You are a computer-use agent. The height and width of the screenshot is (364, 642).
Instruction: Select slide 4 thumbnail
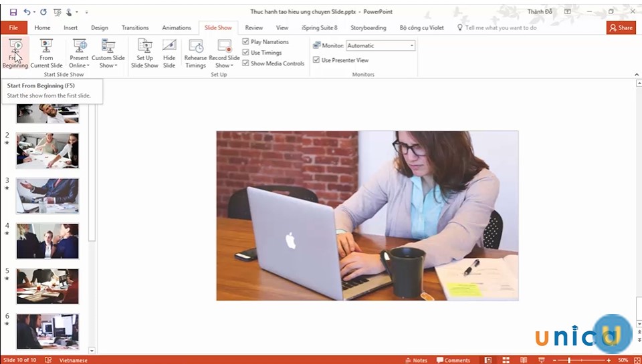[x=47, y=240]
